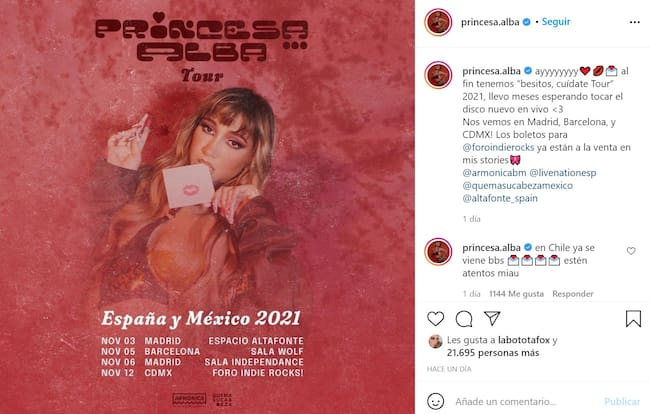The height and width of the screenshot is (414, 650).
Task: Save the post with the bookmark icon
Action: pyautogui.click(x=633, y=319)
